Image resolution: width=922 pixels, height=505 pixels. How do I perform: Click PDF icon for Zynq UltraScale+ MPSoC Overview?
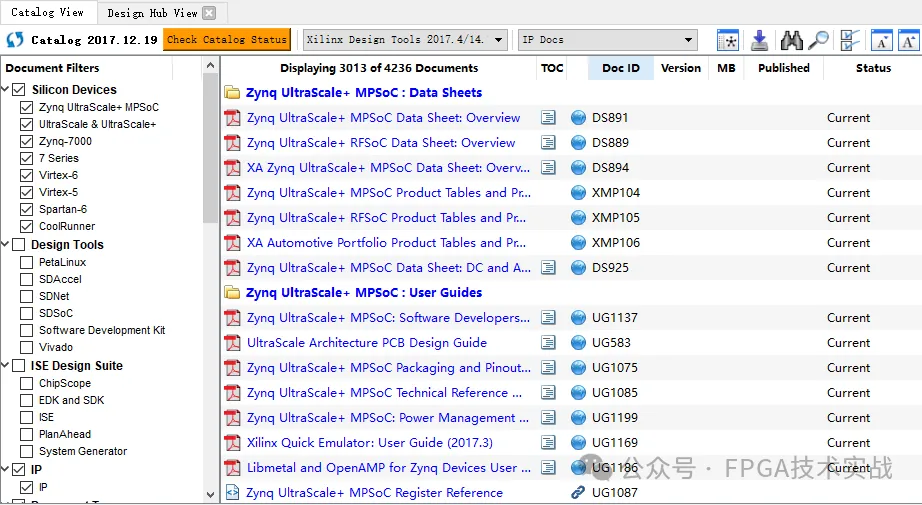232,118
